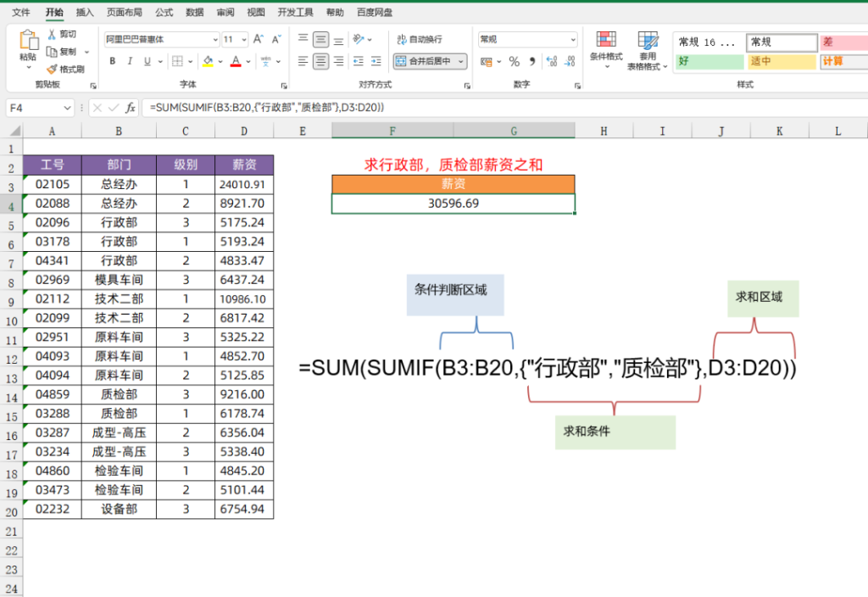The image size is (868, 597).
Task: Open the Name Box F4 dropdown
Action: (67, 108)
